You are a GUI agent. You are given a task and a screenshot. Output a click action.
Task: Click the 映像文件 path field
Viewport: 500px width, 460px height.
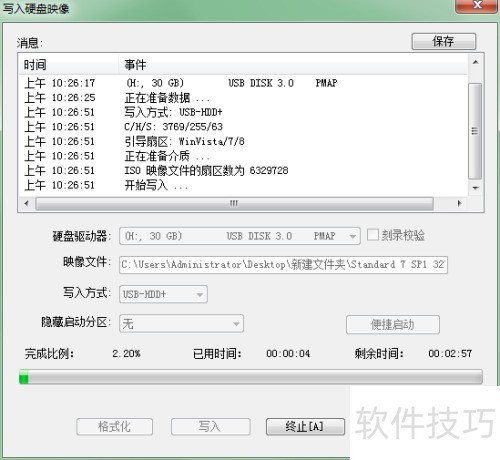tap(283, 265)
